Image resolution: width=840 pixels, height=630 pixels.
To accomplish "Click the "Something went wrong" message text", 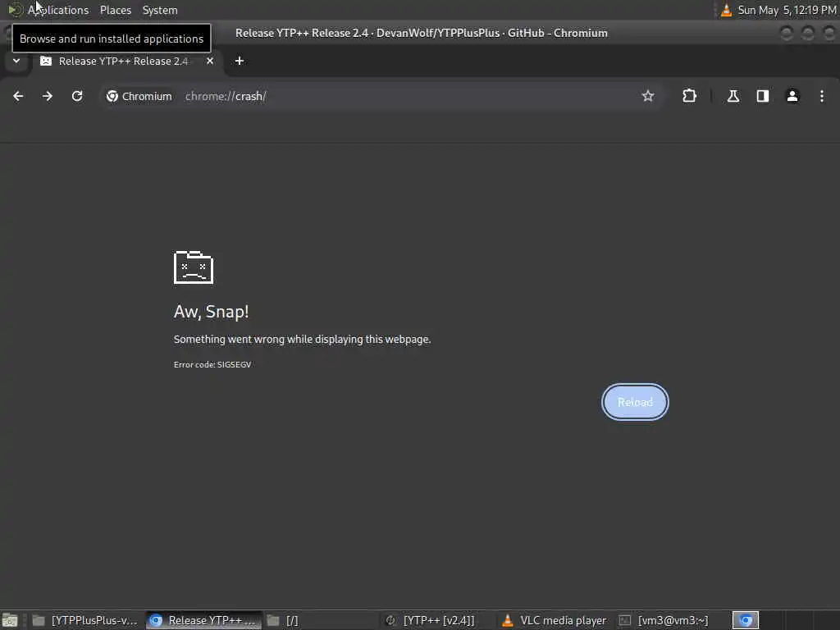I will tap(302, 339).
